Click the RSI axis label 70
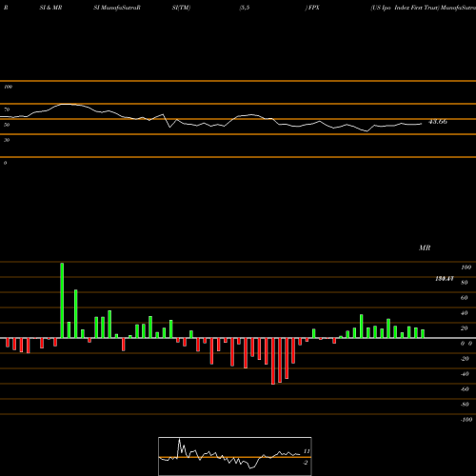Screen dimensions: 476x476 click(x=7, y=109)
